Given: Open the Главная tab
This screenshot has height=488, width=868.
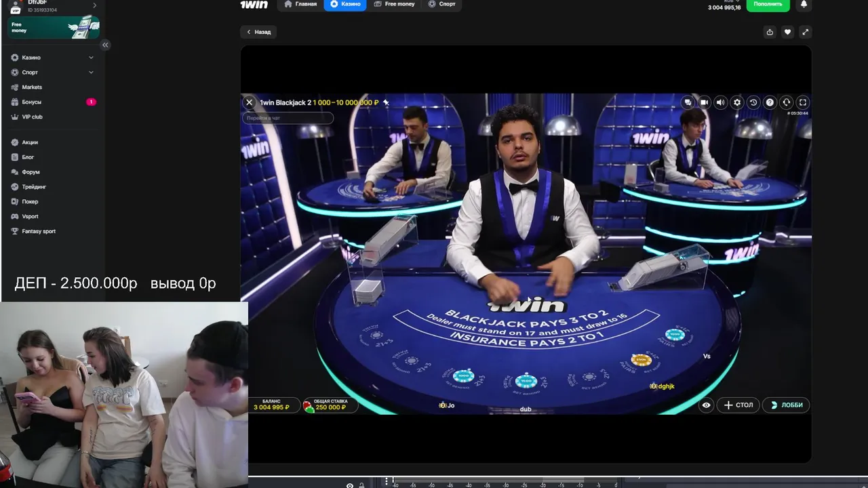Looking at the screenshot, I should tap(300, 4).
